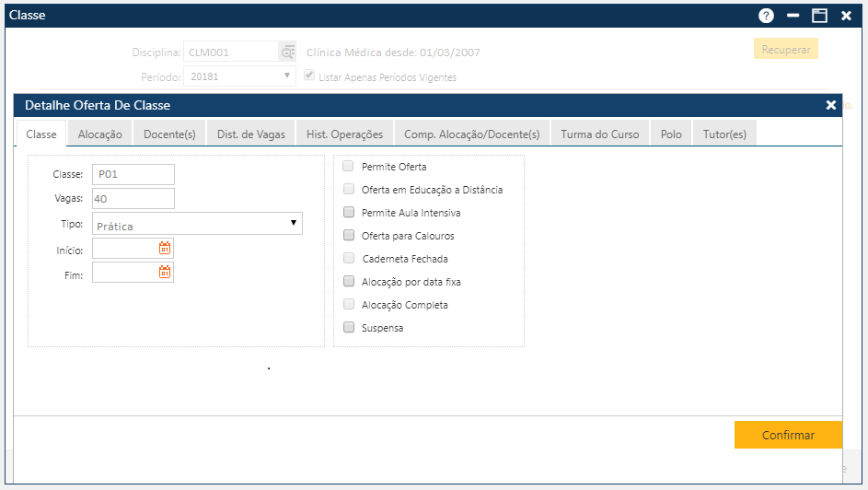Enable Alocação por data fixa
This screenshot has height=490, width=868.
(349, 282)
